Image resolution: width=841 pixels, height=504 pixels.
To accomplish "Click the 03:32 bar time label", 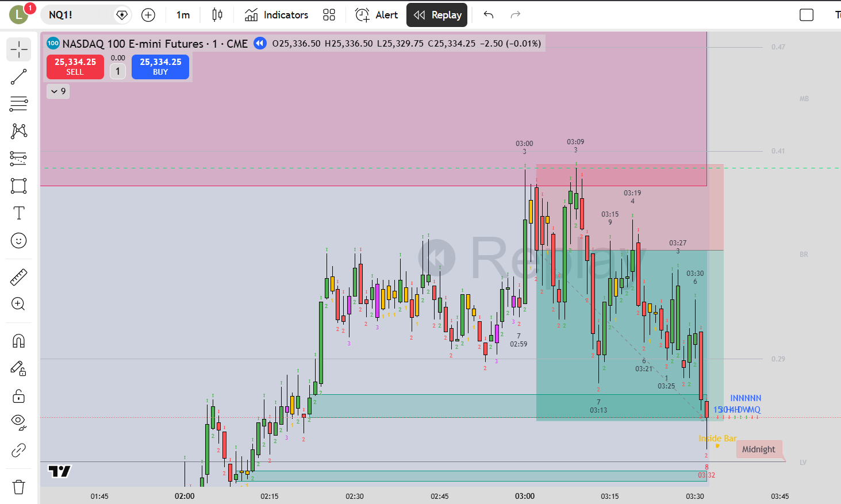I will coord(706,475).
